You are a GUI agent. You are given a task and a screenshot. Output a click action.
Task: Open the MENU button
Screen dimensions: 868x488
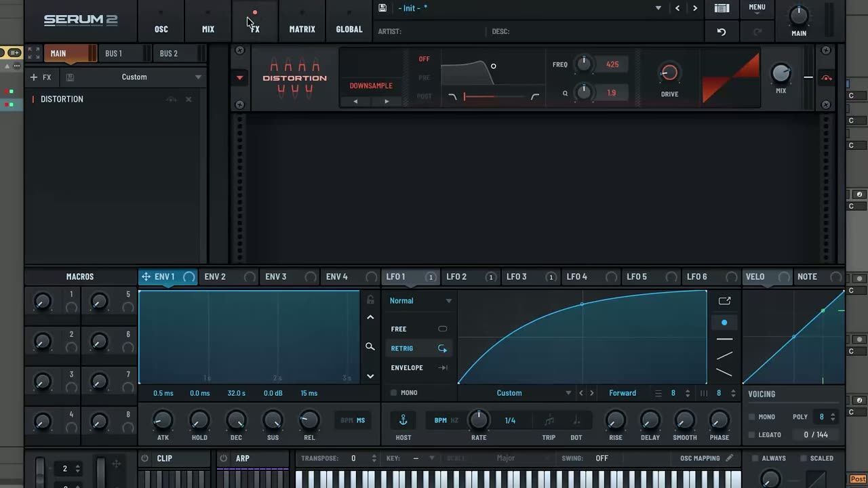click(757, 7)
